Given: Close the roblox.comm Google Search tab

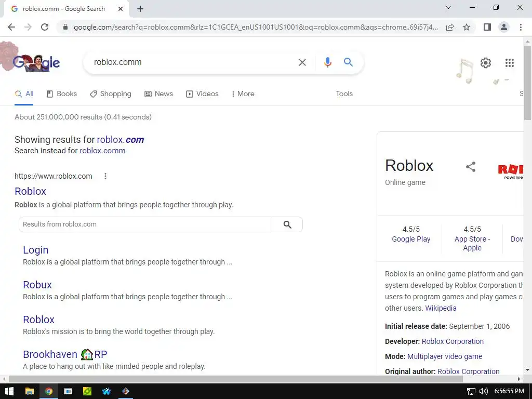Looking at the screenshot, I should (x=121, y=9).
